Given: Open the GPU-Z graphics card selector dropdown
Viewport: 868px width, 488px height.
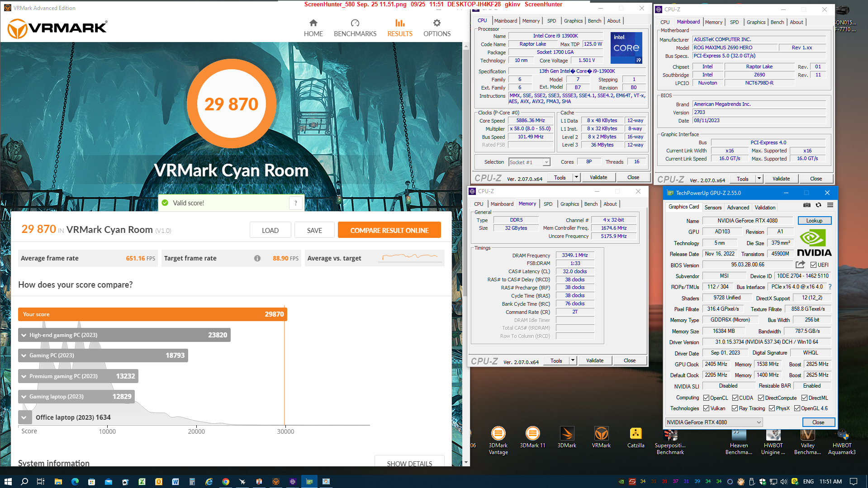Looking at the screenshot, I should (x=714, y=422).
